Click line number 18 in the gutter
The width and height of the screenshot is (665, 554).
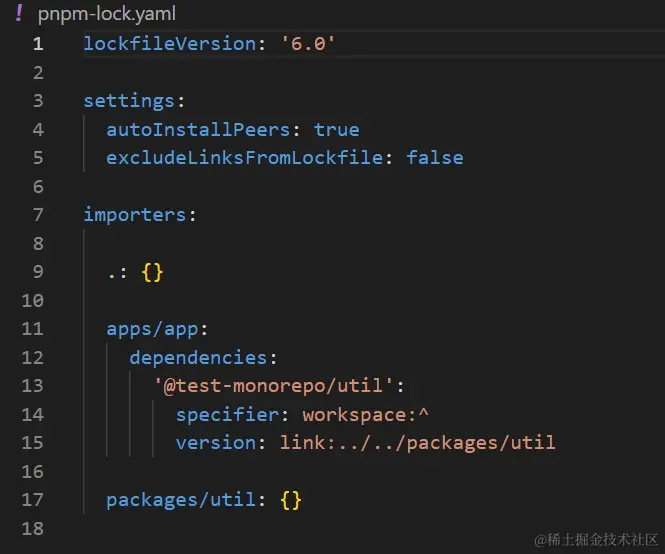click(33, 529)
